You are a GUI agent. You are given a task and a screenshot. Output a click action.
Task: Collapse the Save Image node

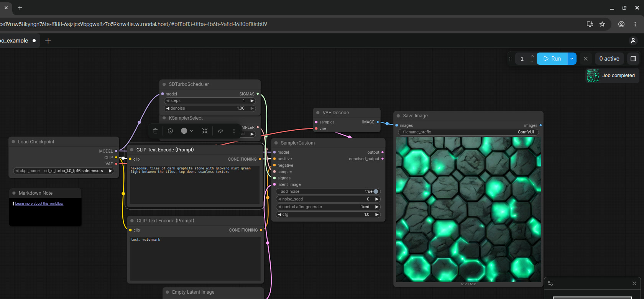(x=398, y=116)
